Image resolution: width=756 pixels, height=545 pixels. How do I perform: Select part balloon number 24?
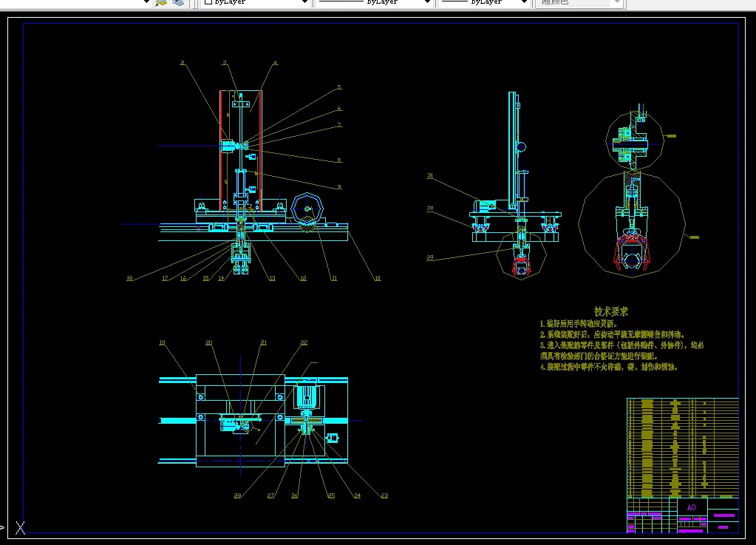[357, 495]
